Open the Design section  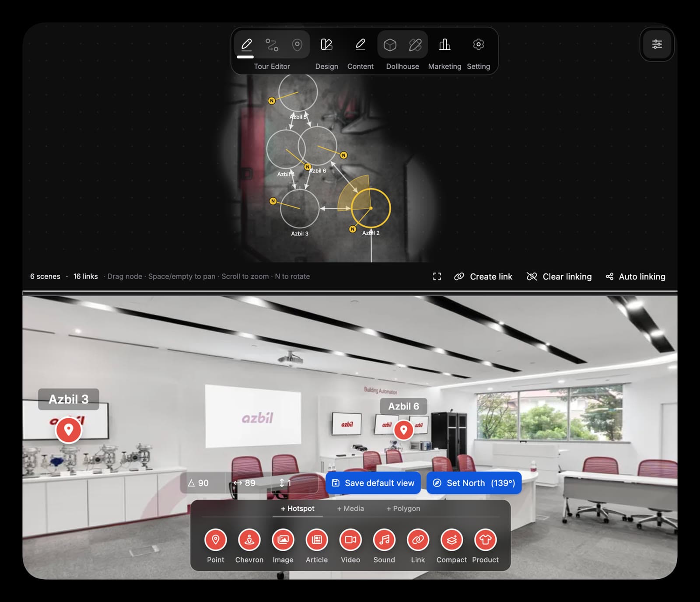coord(326,52)
